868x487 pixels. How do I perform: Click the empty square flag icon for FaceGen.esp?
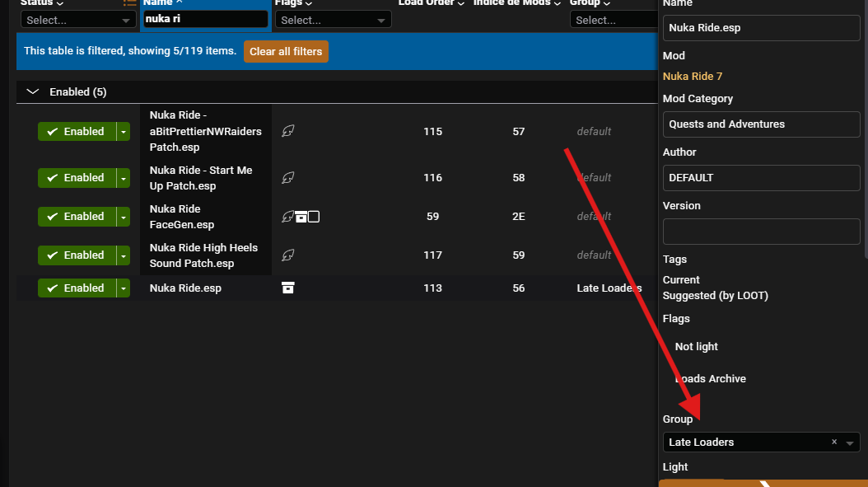coord(314,217)
